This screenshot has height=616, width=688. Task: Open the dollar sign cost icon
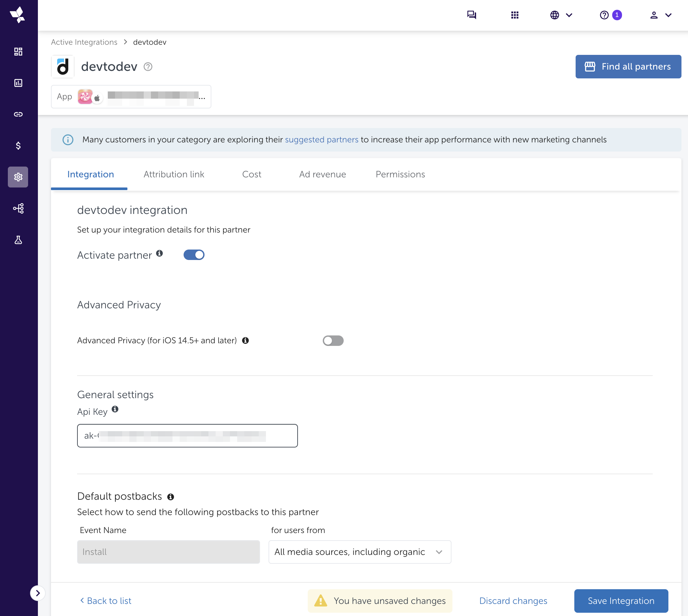coord(18,146)
